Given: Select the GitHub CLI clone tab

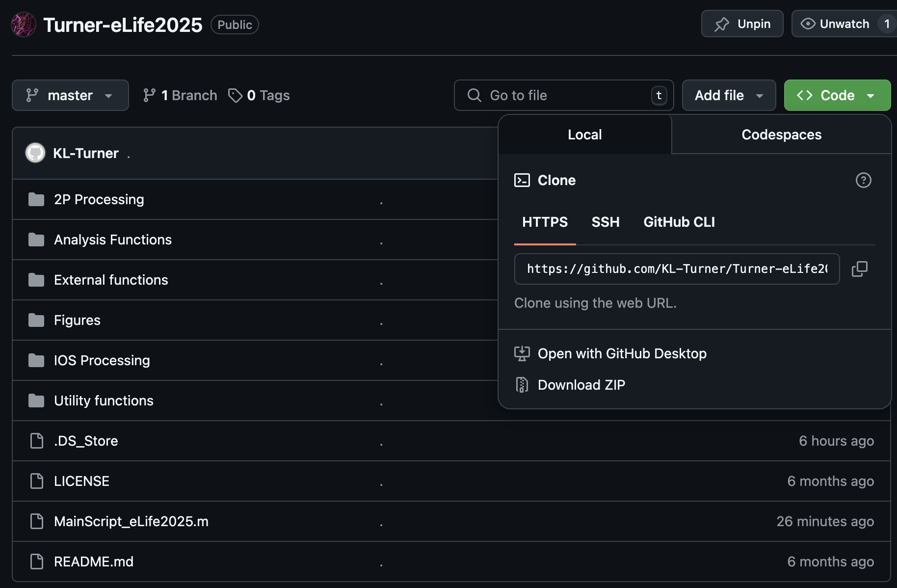Looking at the screenshot, I should 679,222.
